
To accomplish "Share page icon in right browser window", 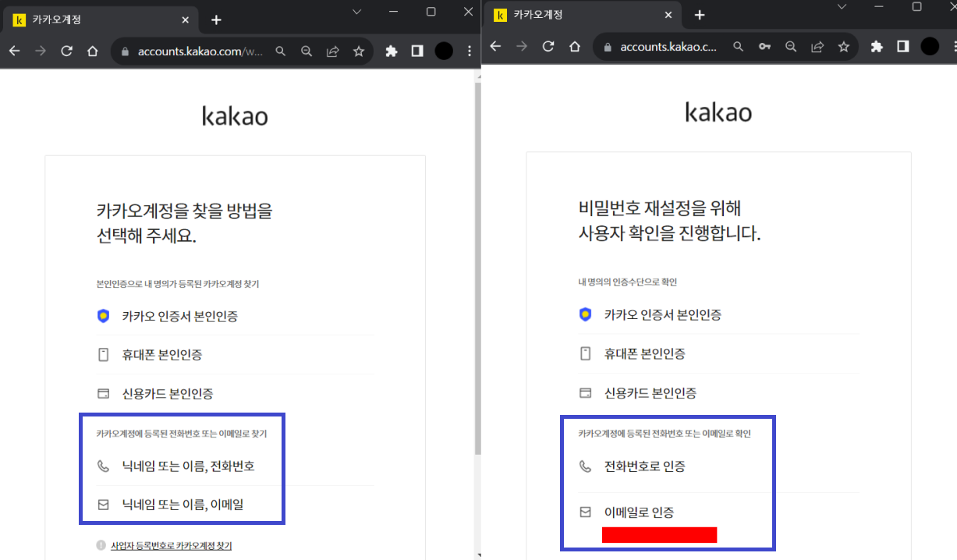I will click(817, 47).
